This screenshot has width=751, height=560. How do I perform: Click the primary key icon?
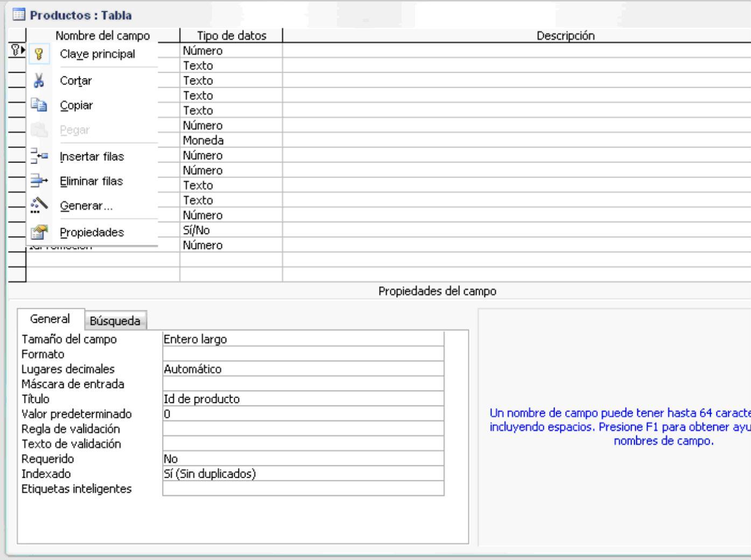tap(38, 54)
